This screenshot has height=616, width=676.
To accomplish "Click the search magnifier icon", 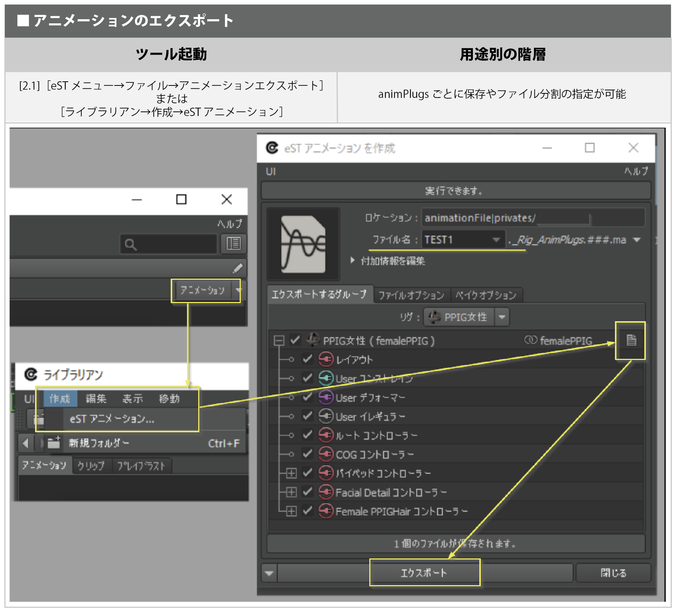I will click(130, 245).
